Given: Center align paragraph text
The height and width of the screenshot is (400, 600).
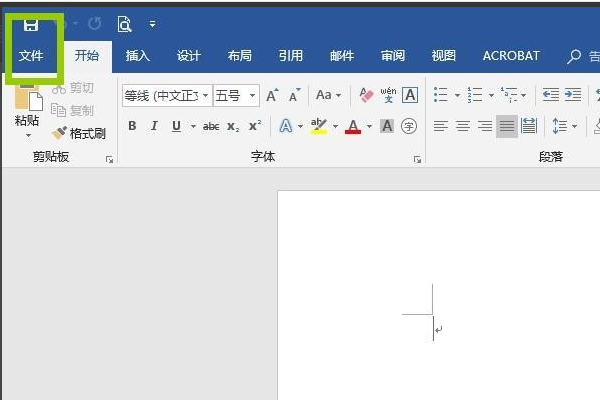Looking at the screenshot, I should (463, 126).
